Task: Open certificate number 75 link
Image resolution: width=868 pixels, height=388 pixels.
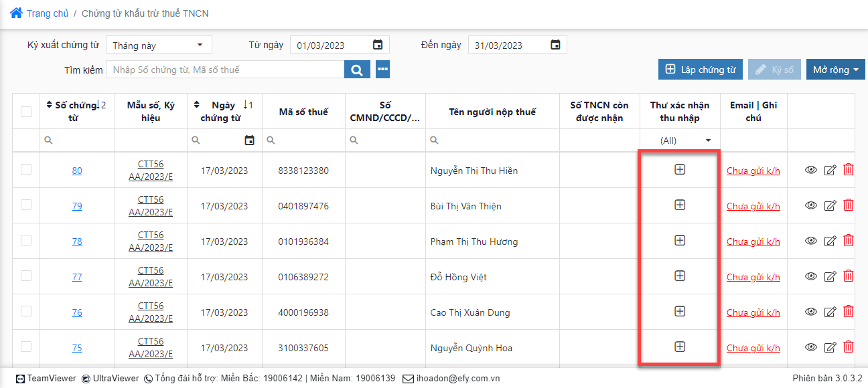Action: [x=77, y=348]
